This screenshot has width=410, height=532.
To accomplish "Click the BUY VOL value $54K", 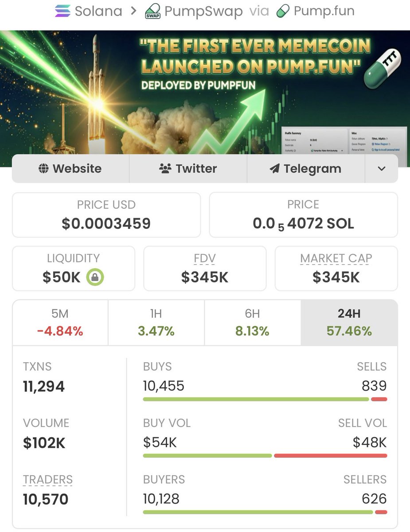I will [x=160, y=442].
